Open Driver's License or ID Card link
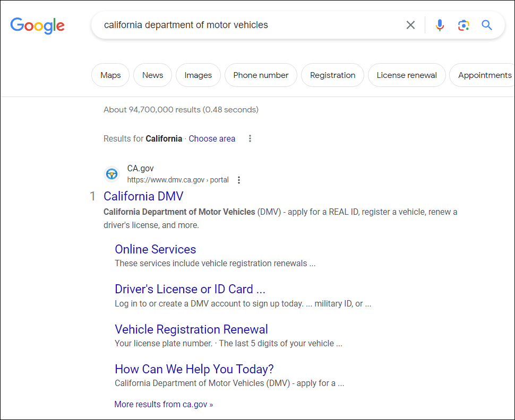The height and width of the screenshot is (420, 515). 190,289
